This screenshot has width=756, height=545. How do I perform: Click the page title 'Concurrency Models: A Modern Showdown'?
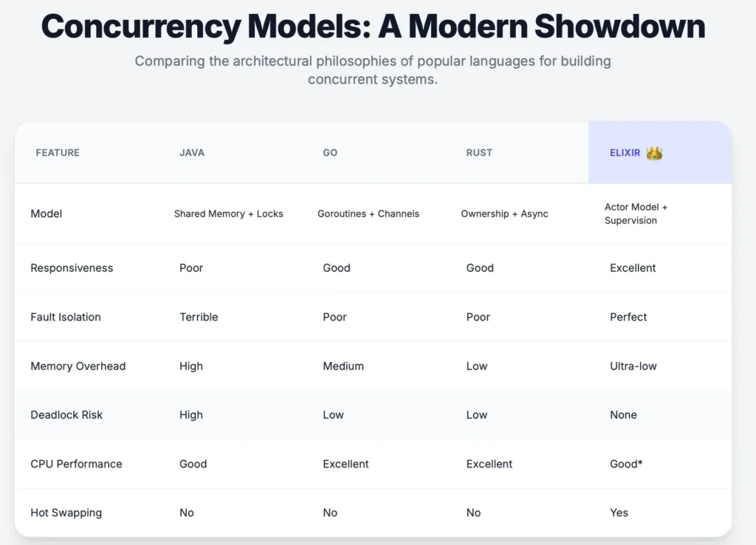point(373,27)
